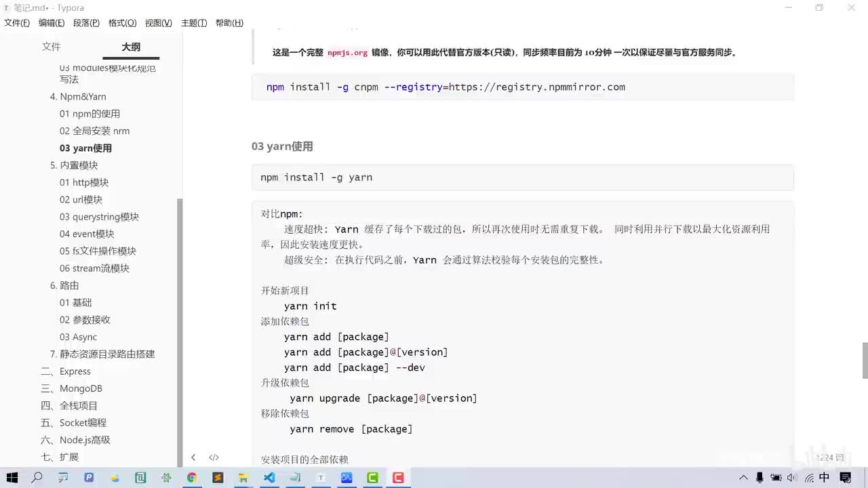Click the microphone tray icon

click(760, 478)
